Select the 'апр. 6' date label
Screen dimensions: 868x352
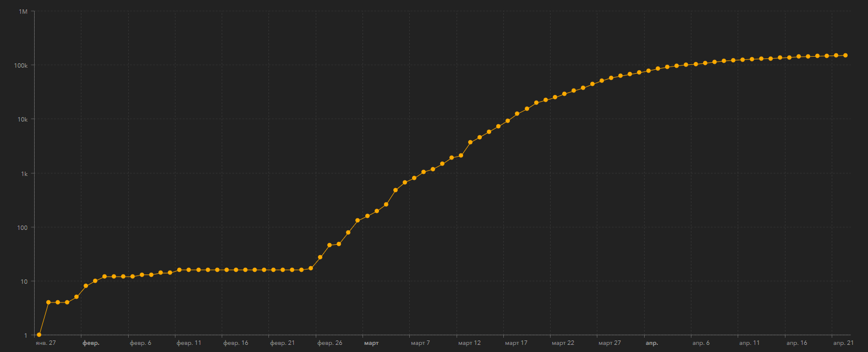point(701,343)
